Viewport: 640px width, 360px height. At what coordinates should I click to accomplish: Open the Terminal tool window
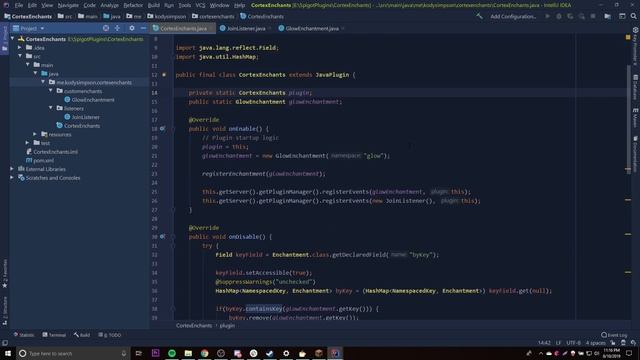click(x=54, y=335)
